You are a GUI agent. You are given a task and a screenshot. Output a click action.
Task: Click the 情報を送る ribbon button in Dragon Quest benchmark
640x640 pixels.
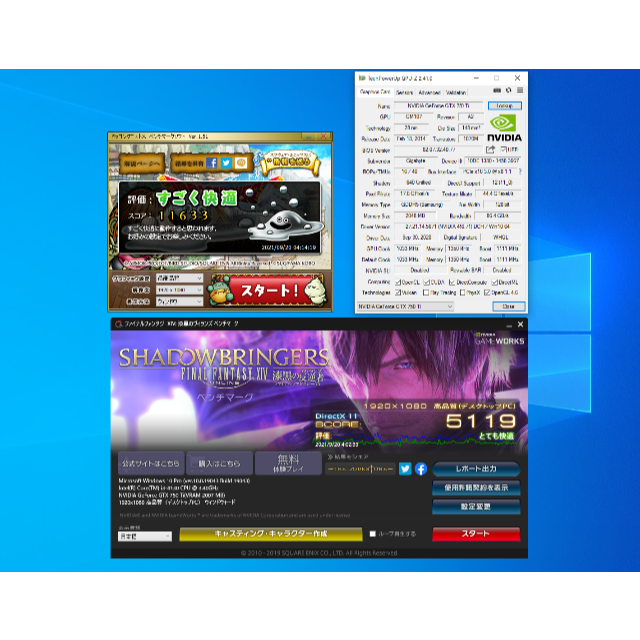tap(291, 162)
